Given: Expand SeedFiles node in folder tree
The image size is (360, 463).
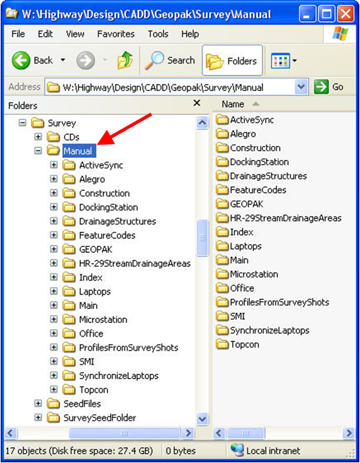Looking at the screenshot, I should 38,404.
